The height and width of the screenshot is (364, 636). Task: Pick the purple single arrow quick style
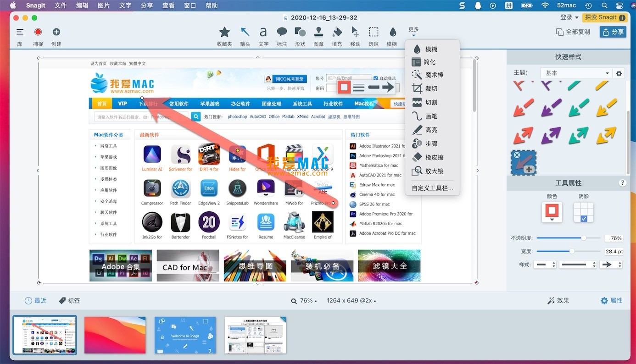click(551, 108)
